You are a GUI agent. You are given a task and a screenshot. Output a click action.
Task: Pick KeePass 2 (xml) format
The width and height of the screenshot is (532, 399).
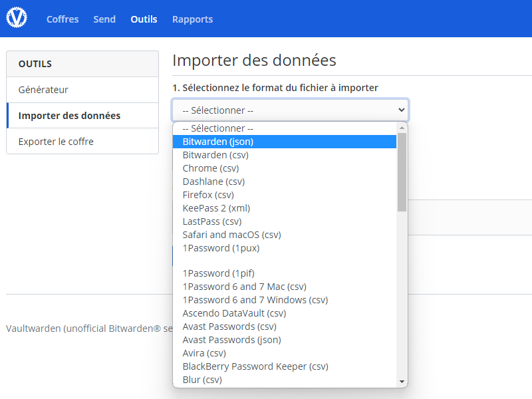[x=216, y=207]
